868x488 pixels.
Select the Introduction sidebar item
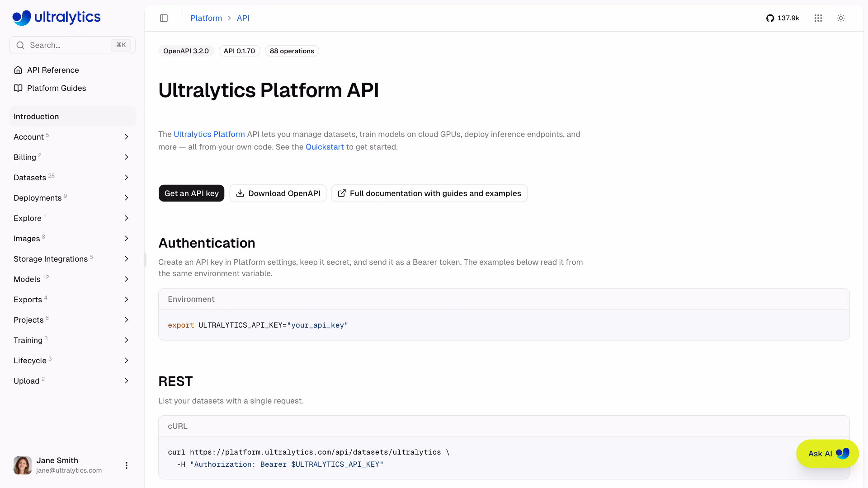coord(72,117)
